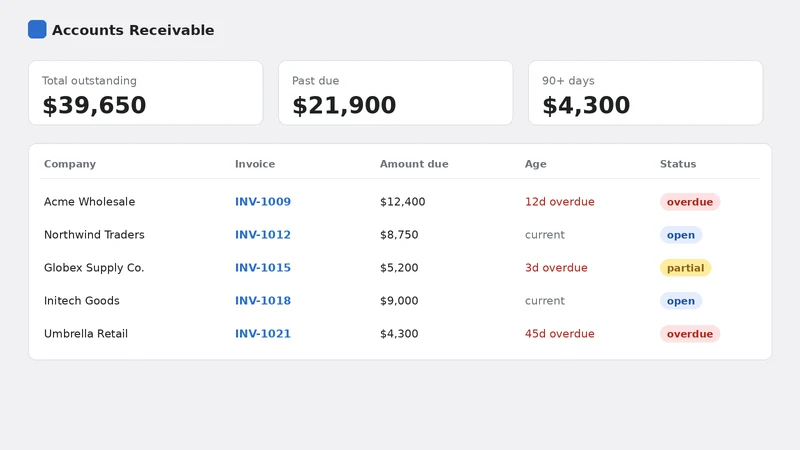
Task: Open invoice link INV-1021
Action: pyautogui.click(x=263, y=334)
